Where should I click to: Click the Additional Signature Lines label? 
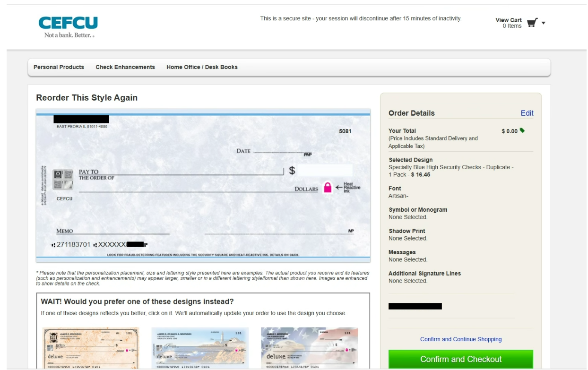[424, 274]
